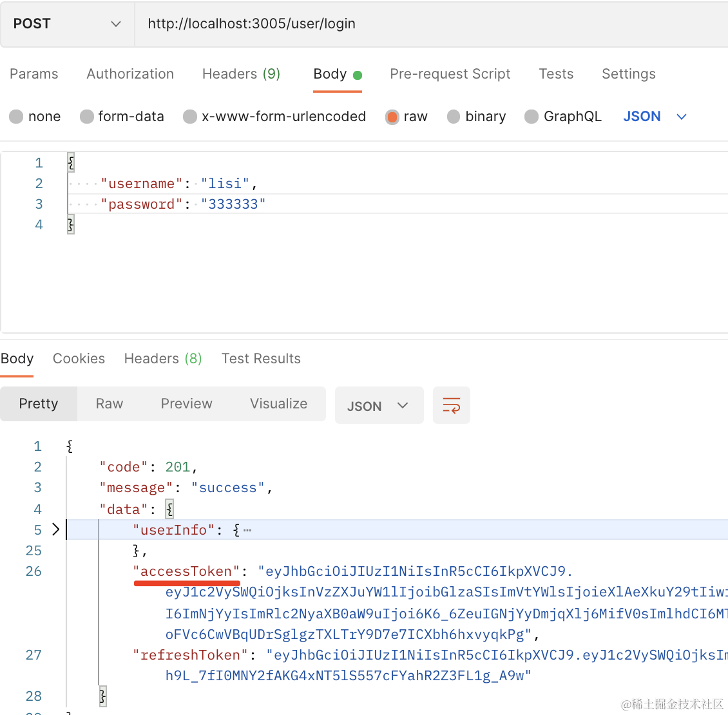View the response Cookies tab

click(x=79, y=359)
